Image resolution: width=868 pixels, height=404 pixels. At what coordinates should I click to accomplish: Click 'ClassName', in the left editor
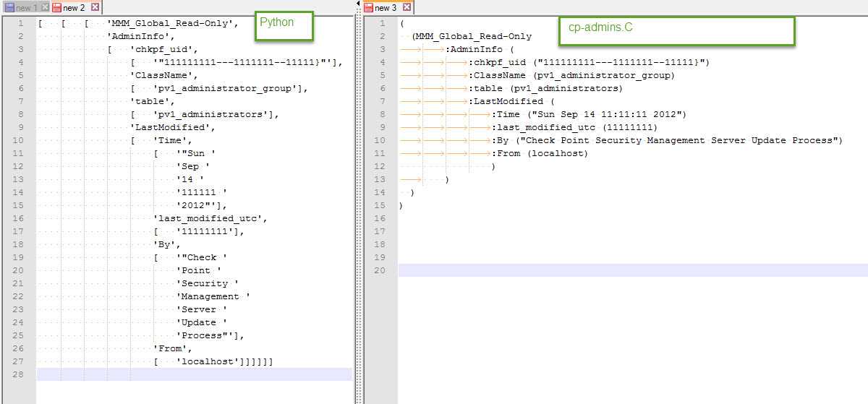[x=164, y=75]
